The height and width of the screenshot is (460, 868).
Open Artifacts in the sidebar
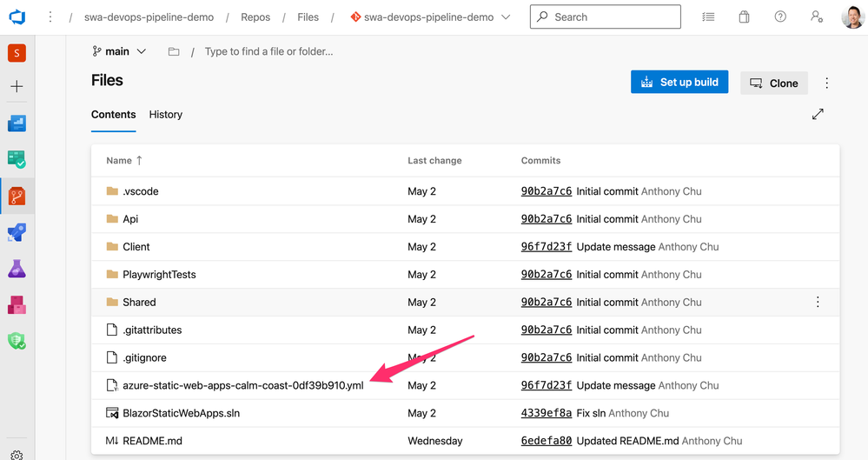point(17,304)
